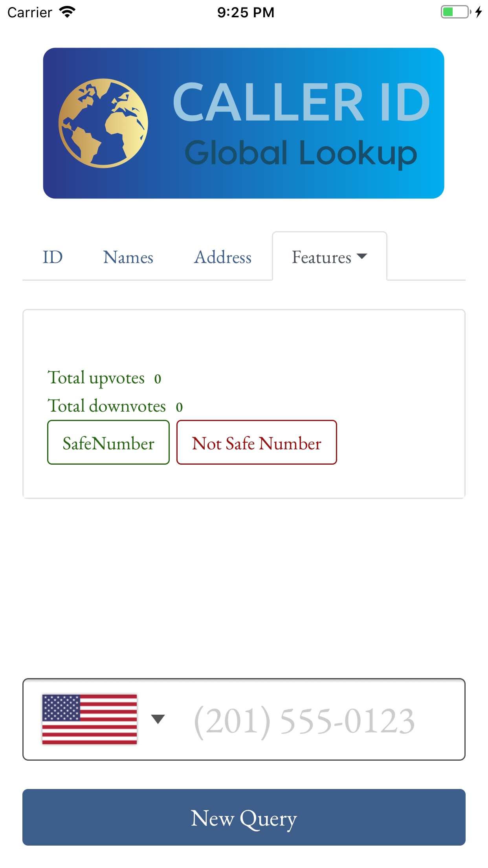The height and width of the screenshot is (868, 488).
Task: Select the United States flag icon
Action: pyautogui.click(x=90, y=718)
